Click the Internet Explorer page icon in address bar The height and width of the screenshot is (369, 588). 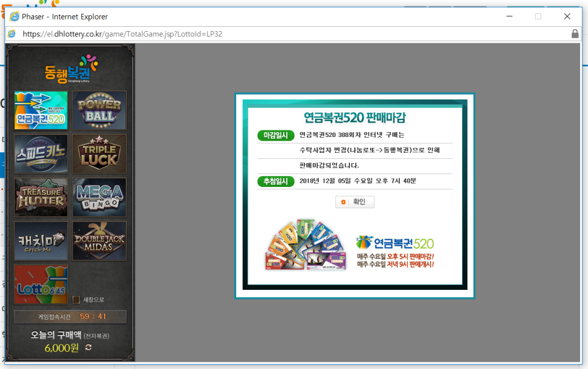(12, 33)
